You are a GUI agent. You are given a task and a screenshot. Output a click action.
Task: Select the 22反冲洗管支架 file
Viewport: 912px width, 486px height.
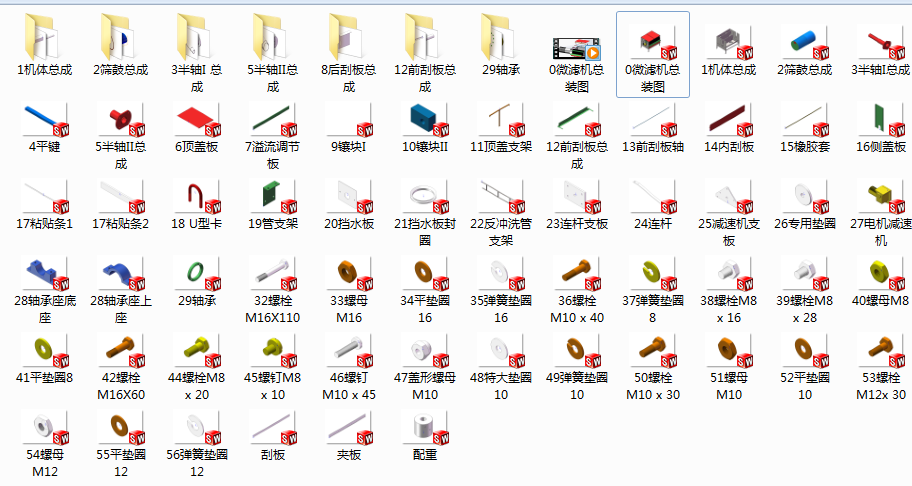[501, 213]
